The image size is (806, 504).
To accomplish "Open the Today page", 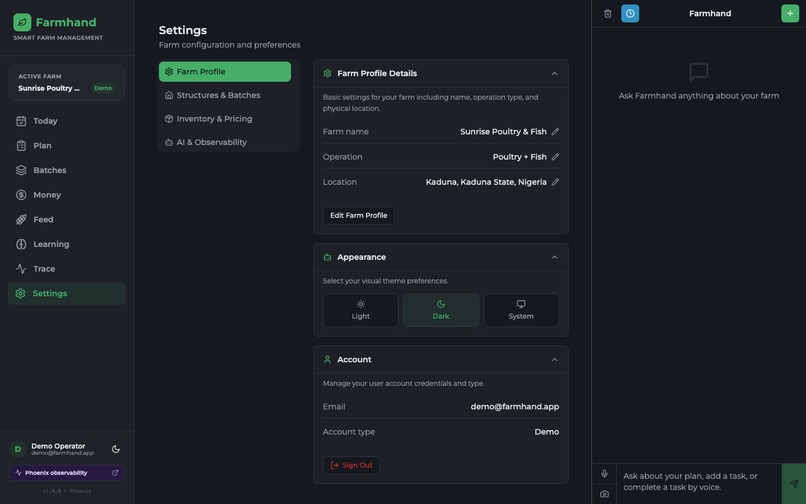I will tap(67, 121).
